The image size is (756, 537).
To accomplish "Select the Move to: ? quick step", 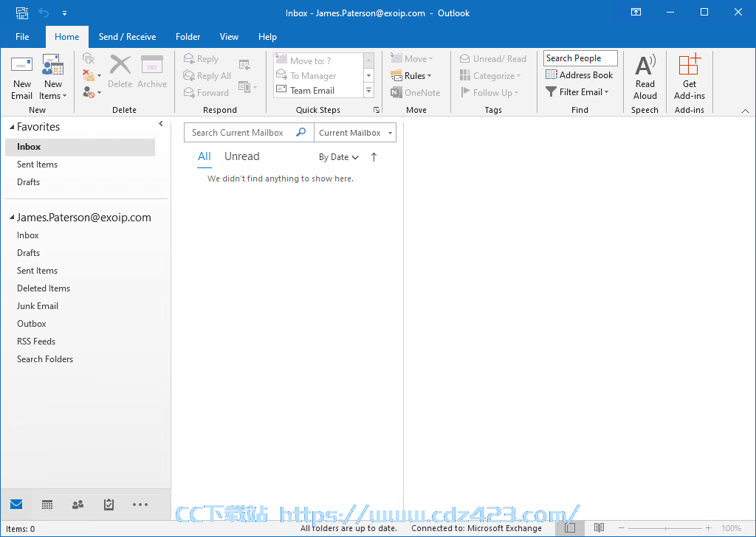I will [319, 60].
